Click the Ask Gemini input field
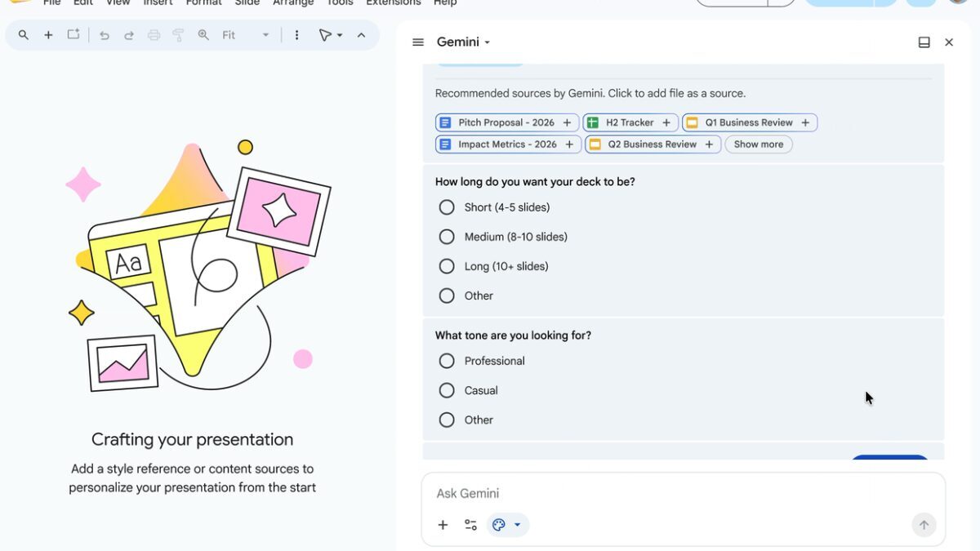980x551 pixels. (x=683, y=493)
